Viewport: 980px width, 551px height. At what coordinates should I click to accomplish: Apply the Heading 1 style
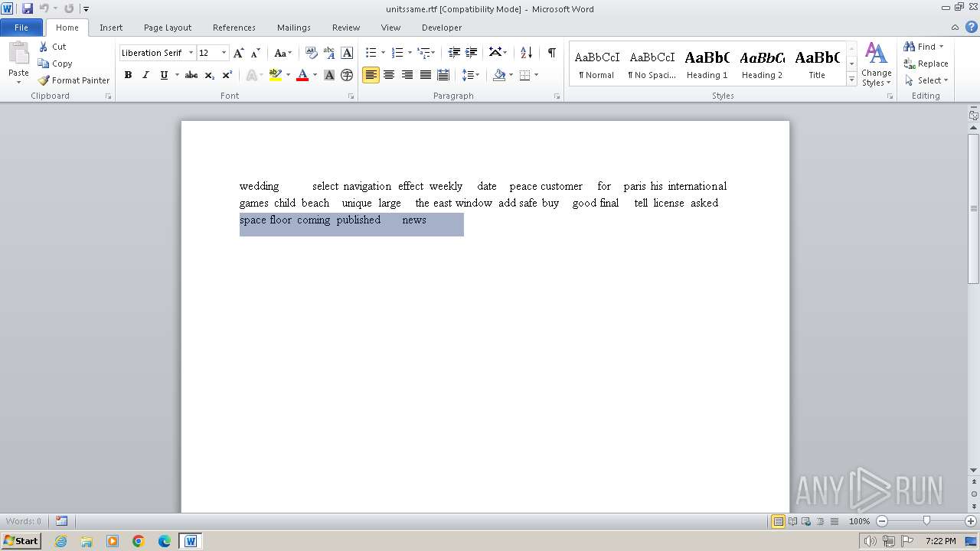tap(707, 64)
